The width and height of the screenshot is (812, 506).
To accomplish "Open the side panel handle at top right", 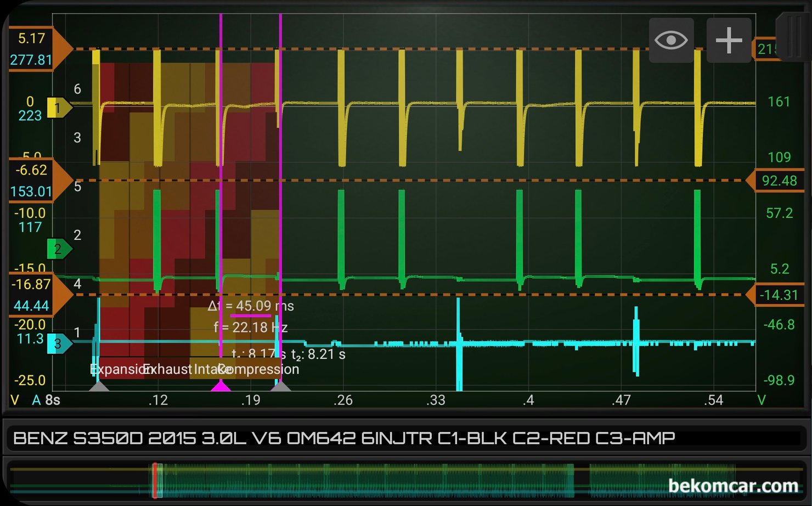I will [x=793, y=37].
